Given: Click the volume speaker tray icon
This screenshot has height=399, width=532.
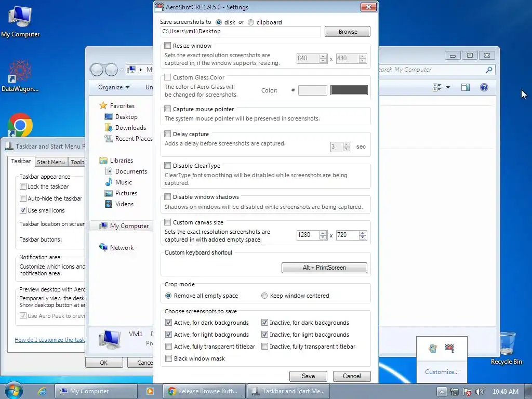Looking at the screenshot, I should 479,392.
